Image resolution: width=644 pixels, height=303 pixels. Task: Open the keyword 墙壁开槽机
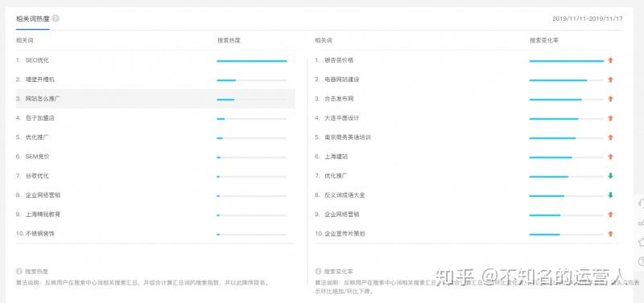pyautogui.click(x=39, y=80)
